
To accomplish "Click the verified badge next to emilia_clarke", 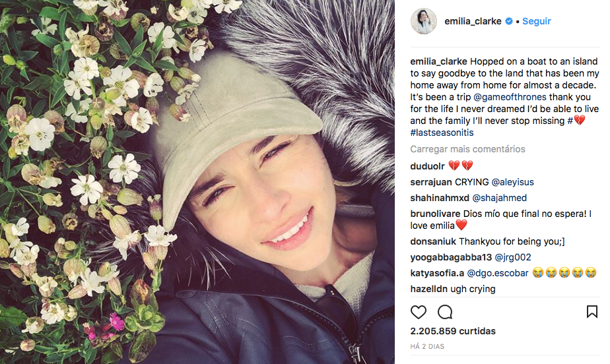I will click(508, 21).
